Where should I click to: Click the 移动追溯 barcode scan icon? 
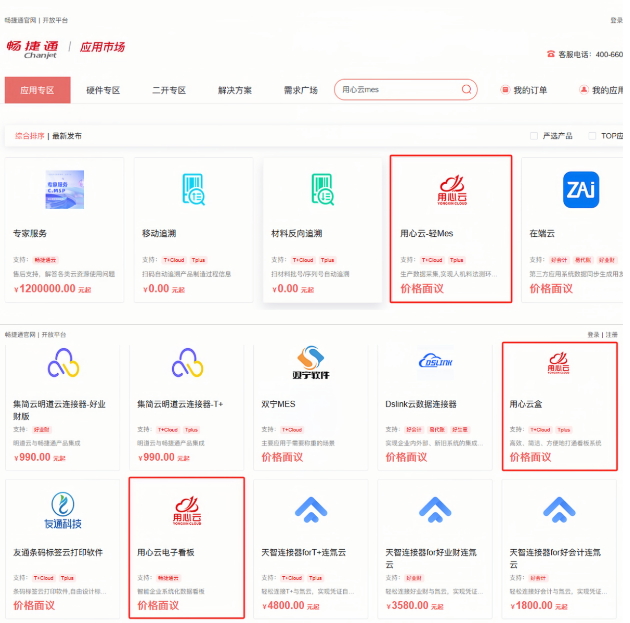tap(194, 189)
